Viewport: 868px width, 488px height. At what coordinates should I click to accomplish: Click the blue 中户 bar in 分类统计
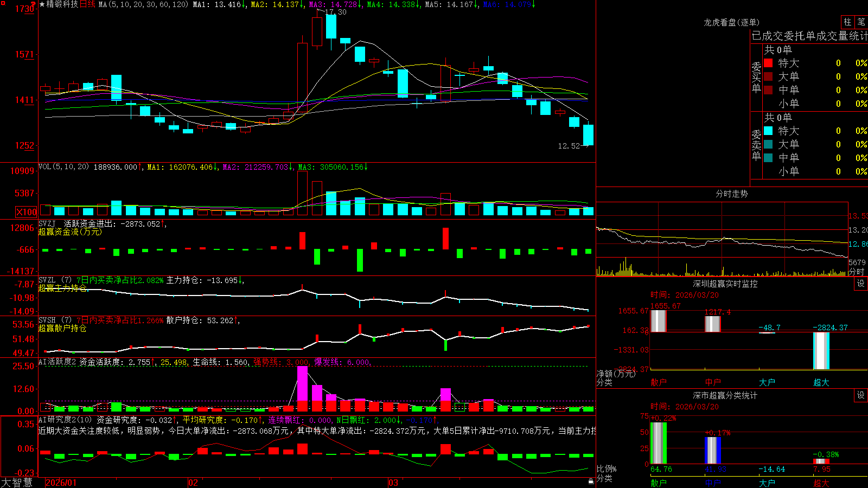(x=712, y=451)
